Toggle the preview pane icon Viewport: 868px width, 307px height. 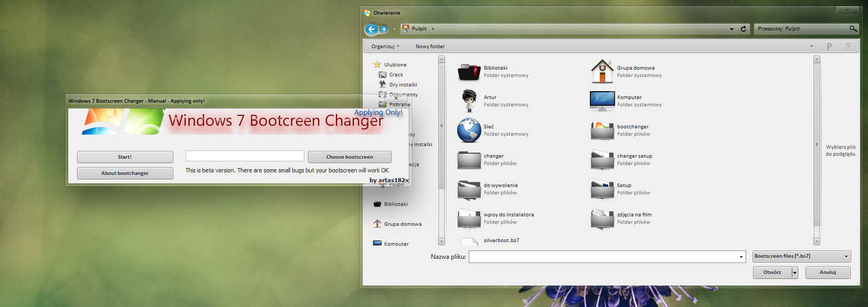tap(829, 46)
